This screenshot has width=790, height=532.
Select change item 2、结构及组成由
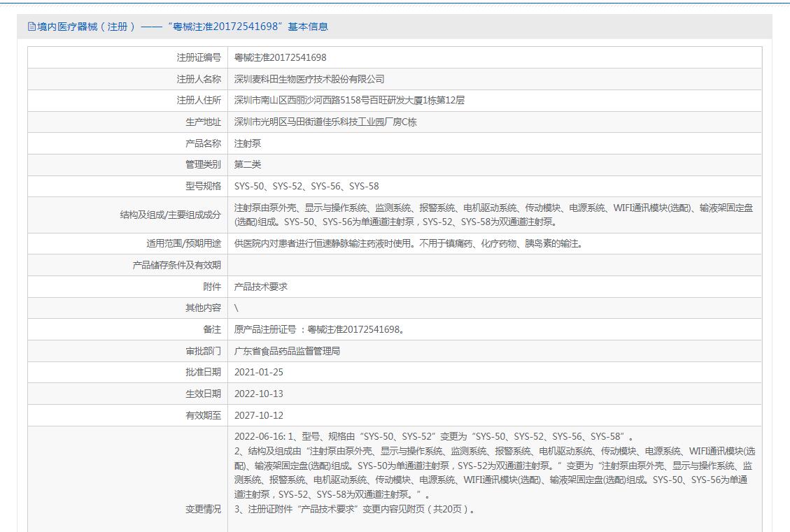click(x=495, y=473)
